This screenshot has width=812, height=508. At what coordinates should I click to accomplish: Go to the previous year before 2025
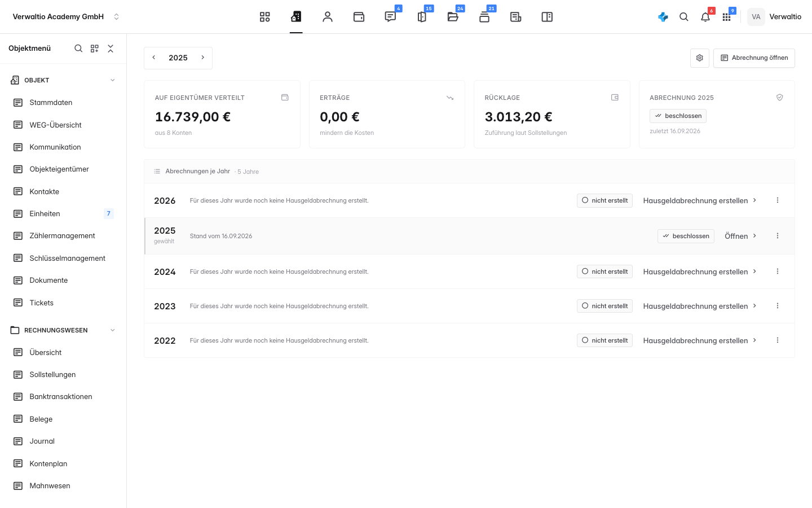154,58
